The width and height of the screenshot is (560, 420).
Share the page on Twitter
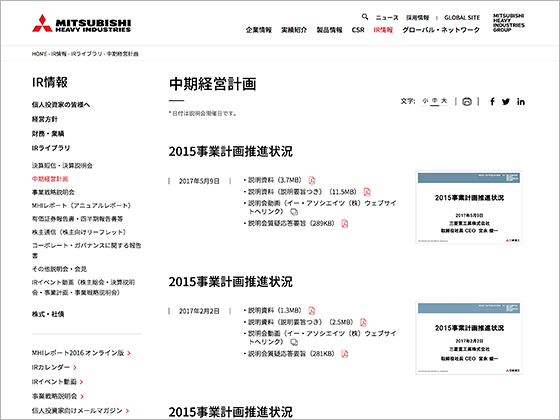[x=506, y=102]
